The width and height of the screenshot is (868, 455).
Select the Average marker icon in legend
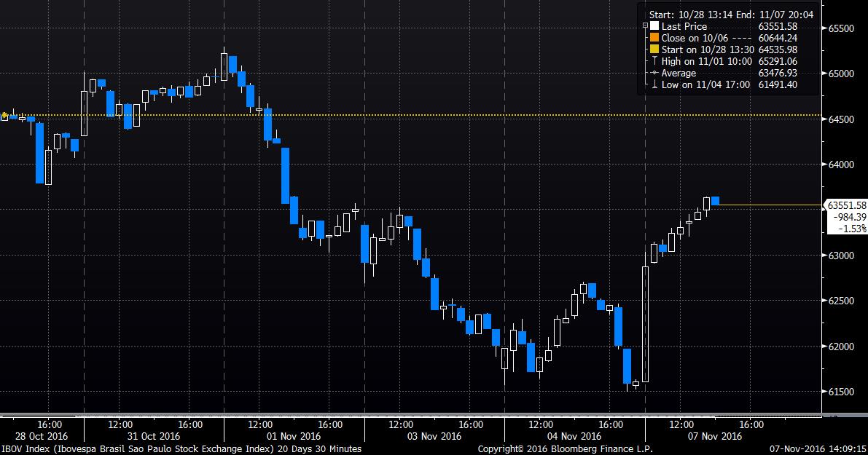[654, 74]
